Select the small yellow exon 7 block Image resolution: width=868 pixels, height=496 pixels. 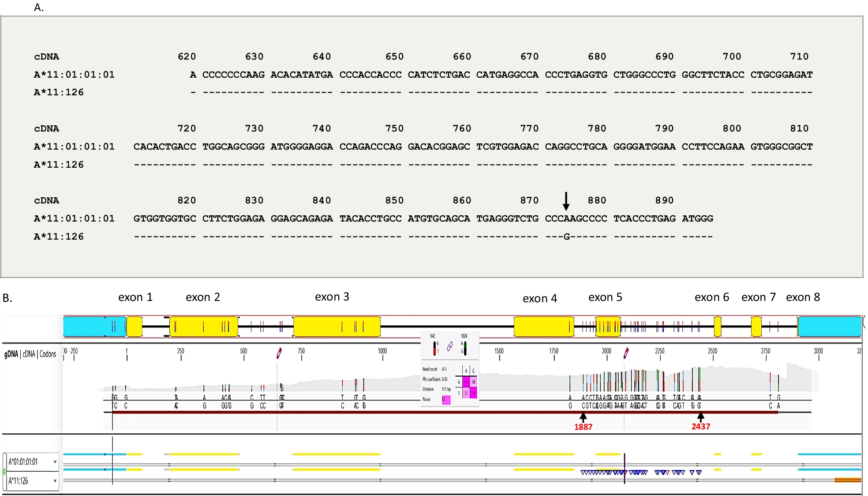click(756, 327)
